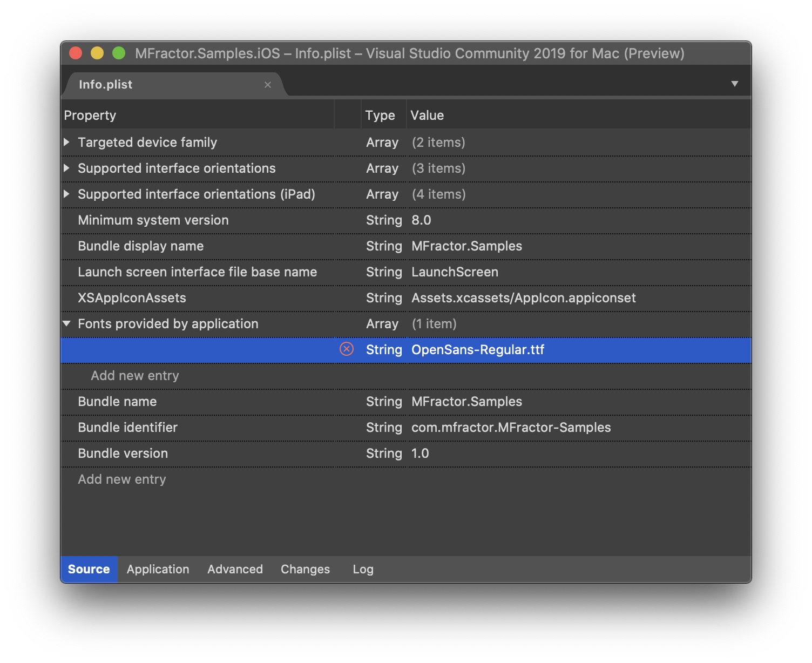
Task: Close the window with the red button
Action: point(76,53)
